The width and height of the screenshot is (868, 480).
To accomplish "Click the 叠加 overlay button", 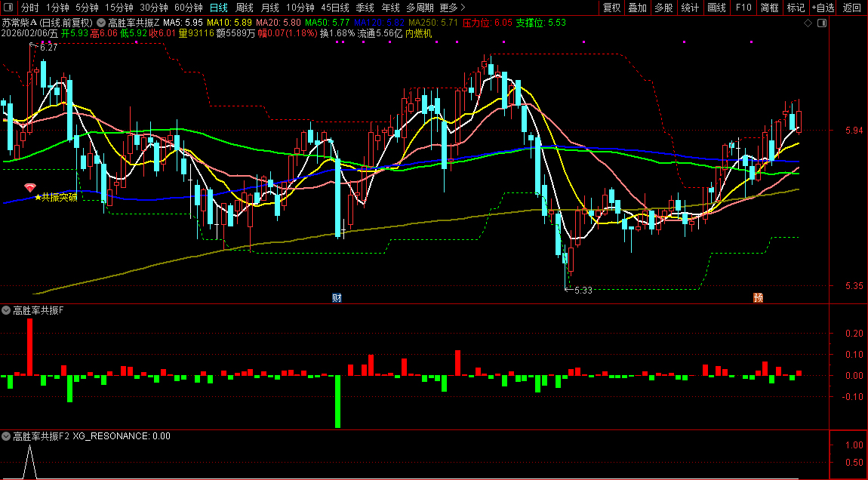I will click(638, 8).
